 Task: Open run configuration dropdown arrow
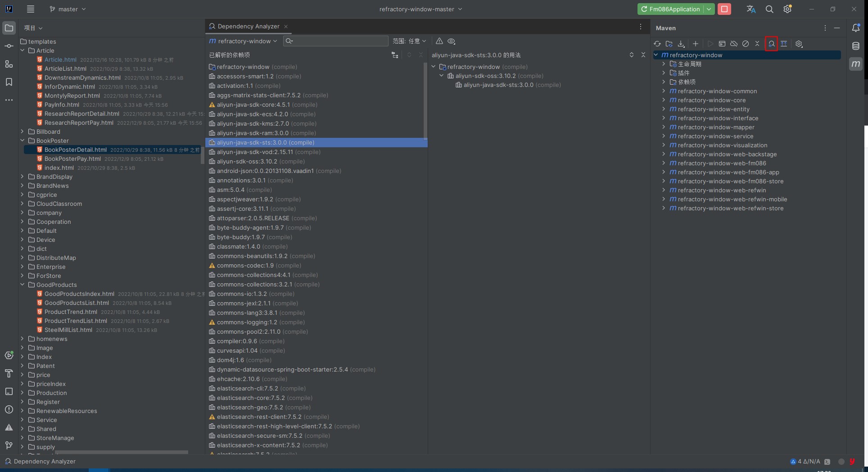tap(709, 9)
